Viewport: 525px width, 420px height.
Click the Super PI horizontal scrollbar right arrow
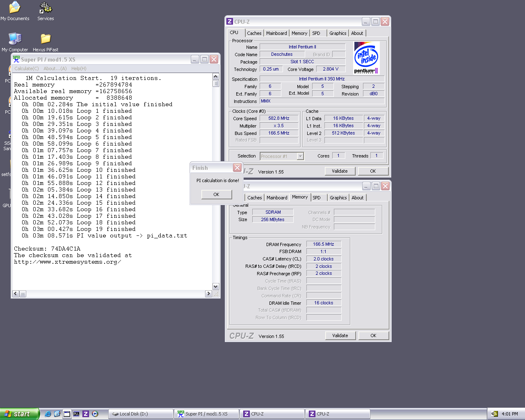[x=208, y=294]
